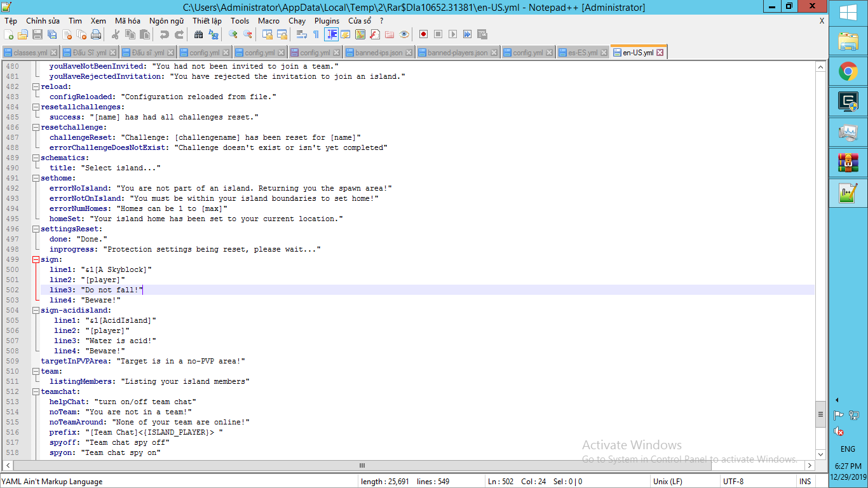
Task: Collapse the sethome: block
Action: (36, 178)
